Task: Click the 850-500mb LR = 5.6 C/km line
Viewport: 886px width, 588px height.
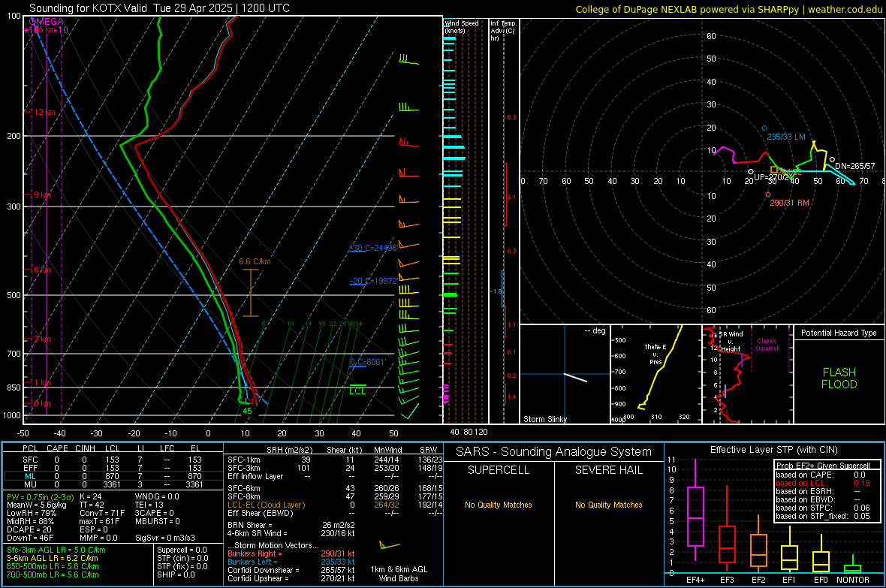Action: click(x=53, y=566)
